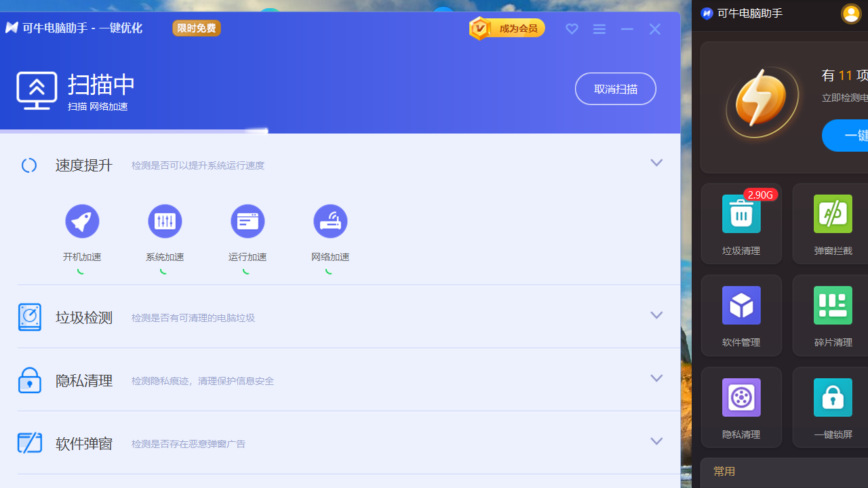Open 隐私清理 in the right panel
Viewport: 868px width, 488px height.
point(741,407)
